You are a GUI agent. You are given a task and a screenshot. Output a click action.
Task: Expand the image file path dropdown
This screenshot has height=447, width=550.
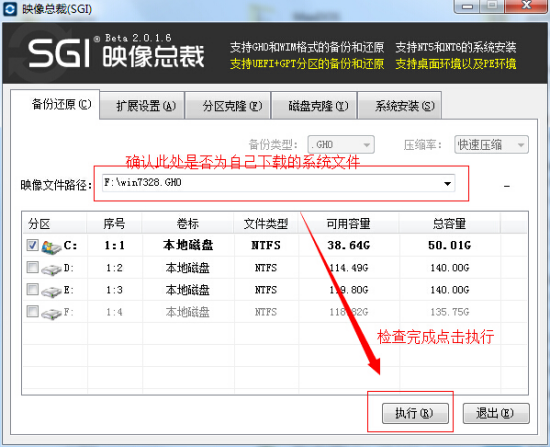pos(447,184)
